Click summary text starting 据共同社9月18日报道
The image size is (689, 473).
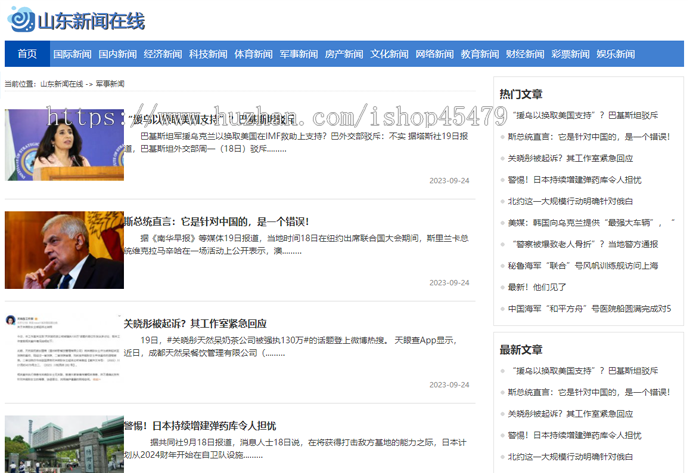point(295,448)
